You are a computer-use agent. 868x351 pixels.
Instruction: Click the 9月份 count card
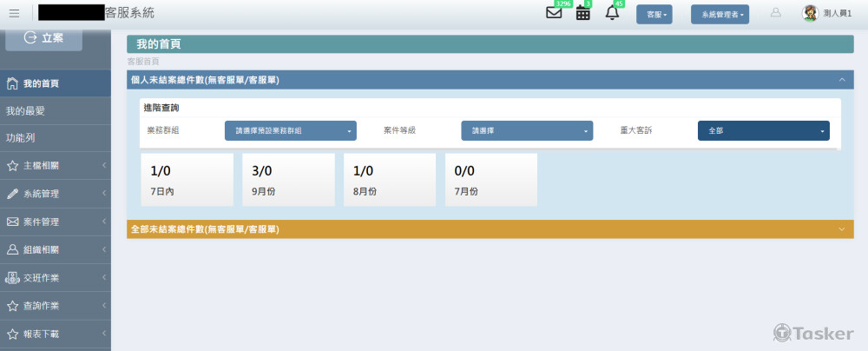tap(288, 179)
